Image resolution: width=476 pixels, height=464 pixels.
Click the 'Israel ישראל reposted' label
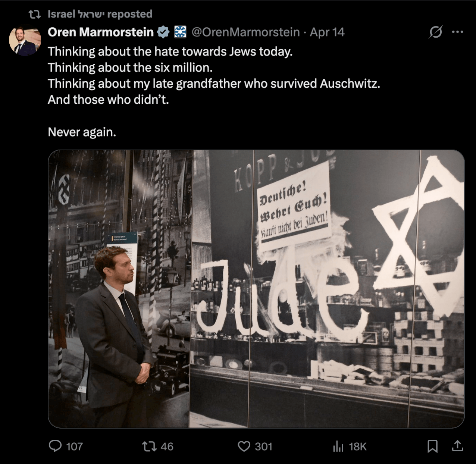point(100,14)
